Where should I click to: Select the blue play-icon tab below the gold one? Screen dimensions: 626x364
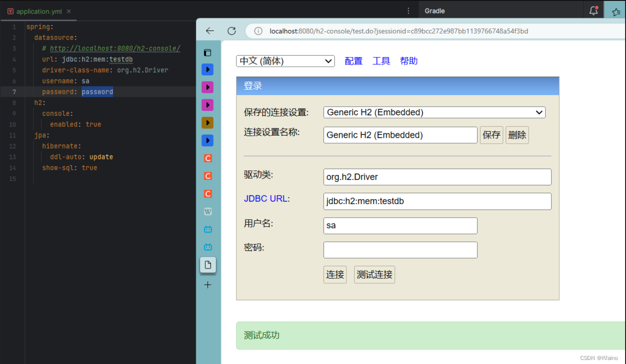point(207,140)
